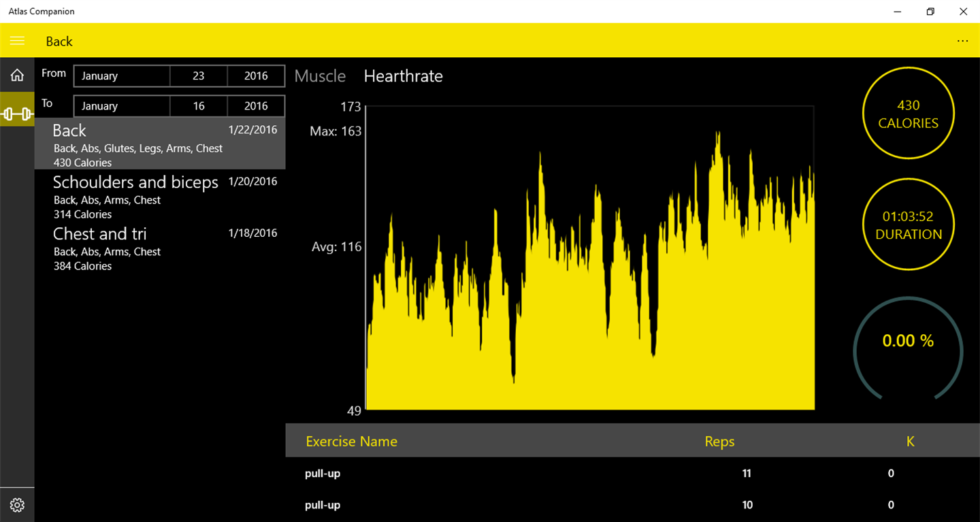This screenshot has height=522, width=980.
Task: Click the 01:03:52 Duration circle
Action: coord(908,225)
